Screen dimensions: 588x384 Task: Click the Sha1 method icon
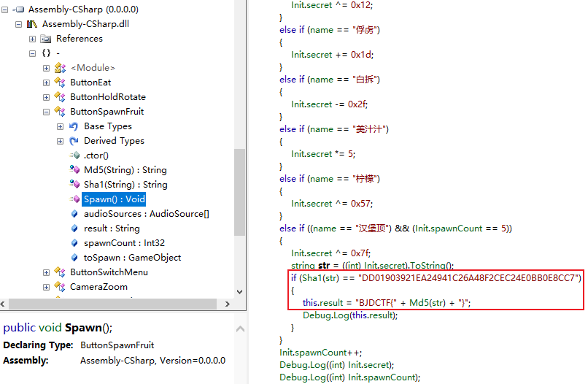74,184
